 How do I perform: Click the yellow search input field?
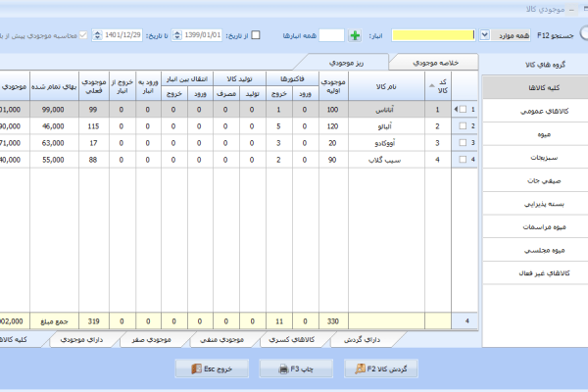tap(433, 35)
